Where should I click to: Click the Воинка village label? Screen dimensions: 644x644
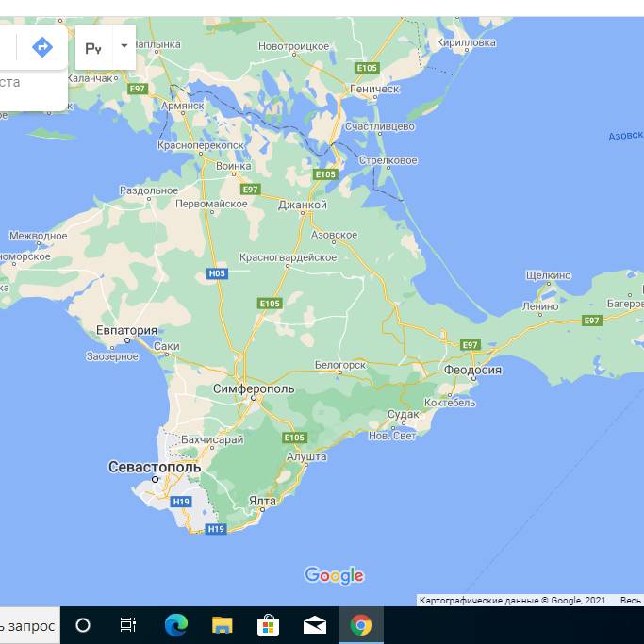coord(233,166)
